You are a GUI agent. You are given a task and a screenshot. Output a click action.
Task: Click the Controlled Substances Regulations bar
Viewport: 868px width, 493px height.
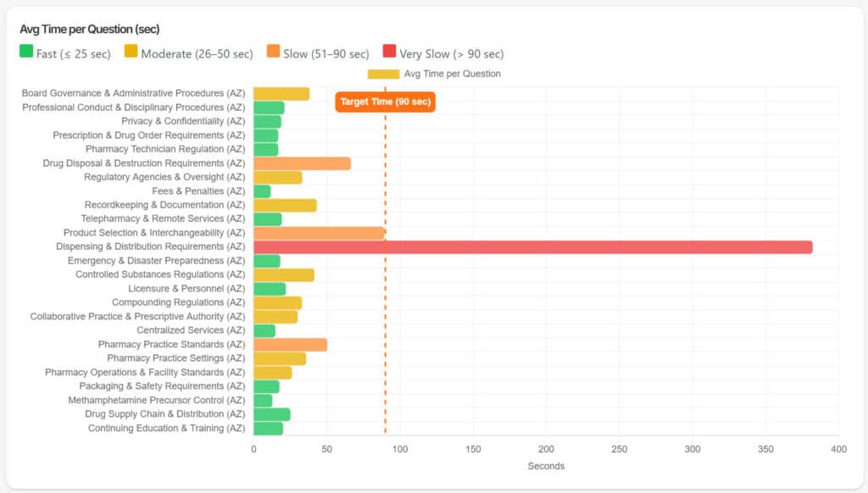click(x=284, y=275)
